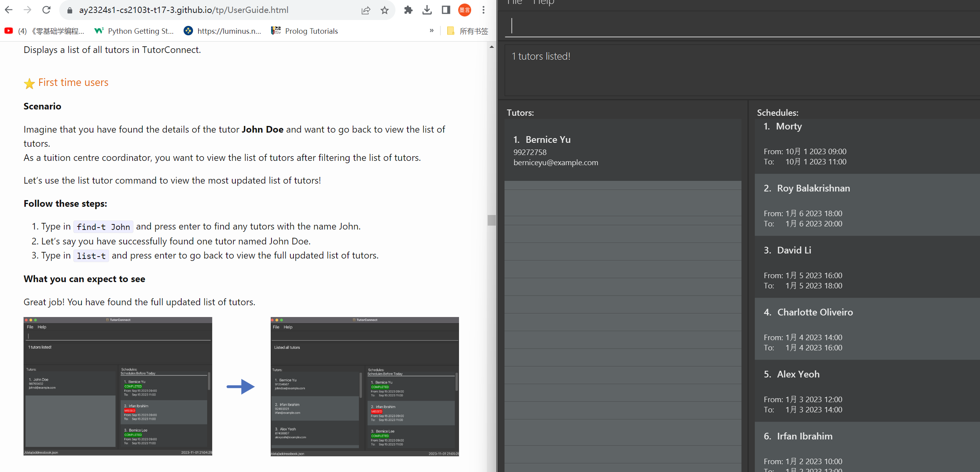This screenshot has width=980, height=472.
Task: Reload the User Guide page
Action: point(46,10)
